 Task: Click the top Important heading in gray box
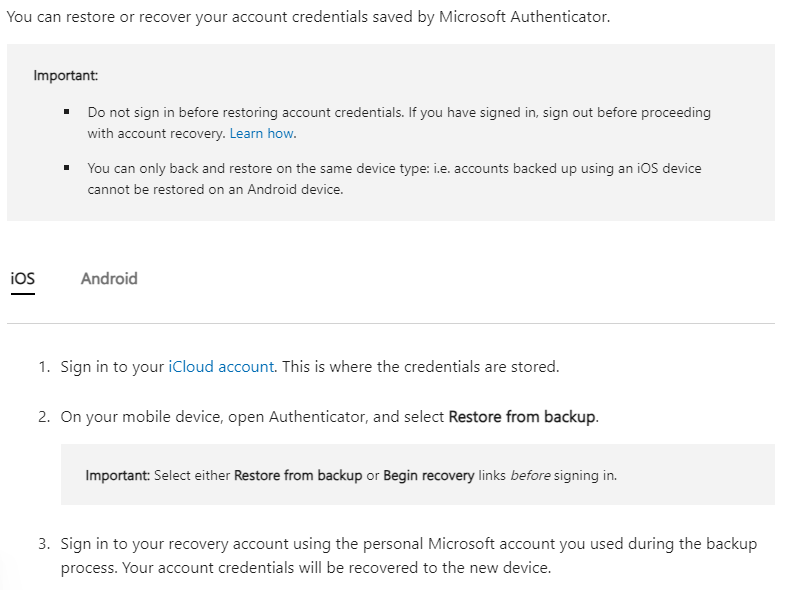66,76
